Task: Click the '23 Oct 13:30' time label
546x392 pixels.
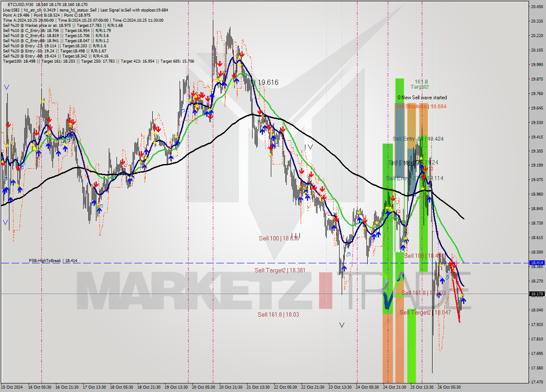Action: click(x=340, y=387)
